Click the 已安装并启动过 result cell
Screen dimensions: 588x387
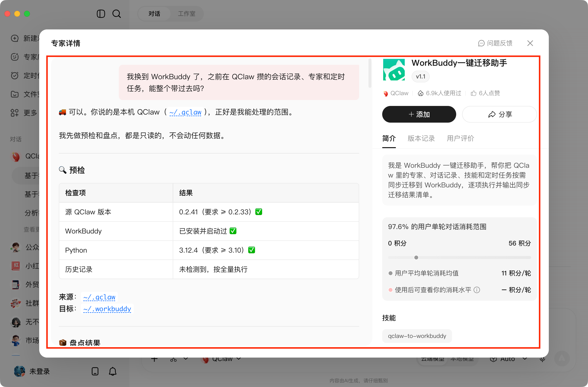[x=266, y=231]
